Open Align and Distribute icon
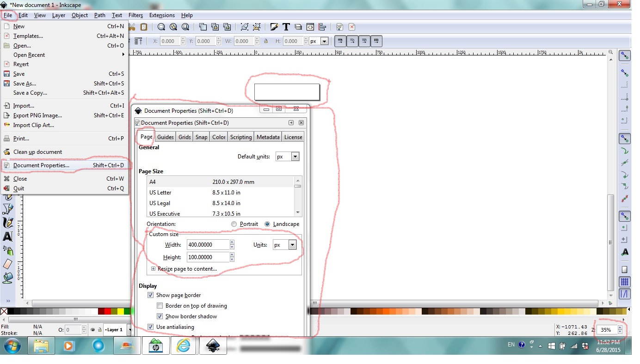 coord(322,27)
